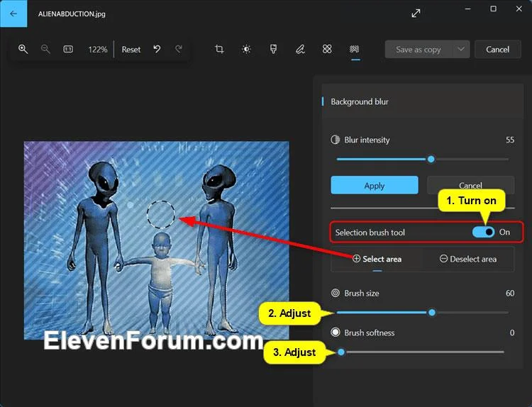Viewport: 532px width, 407px height.
Task: Click the Selection brush tool label
Action: pos(370,233)
